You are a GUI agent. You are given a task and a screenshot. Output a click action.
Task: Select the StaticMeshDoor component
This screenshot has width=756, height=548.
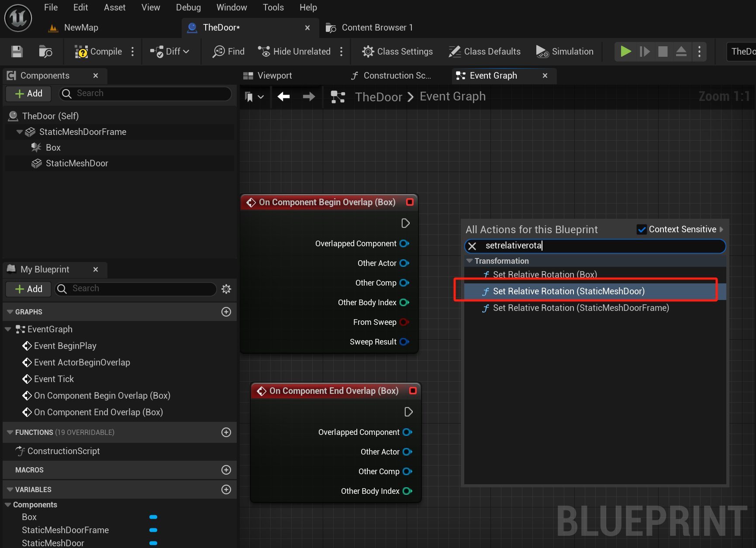[x=77, y=163]
